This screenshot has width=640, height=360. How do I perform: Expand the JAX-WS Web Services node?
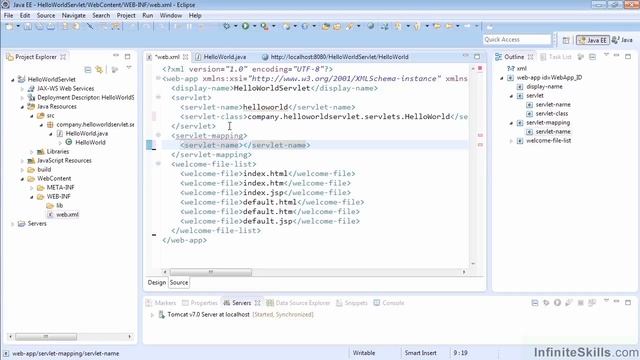(22, 89)
